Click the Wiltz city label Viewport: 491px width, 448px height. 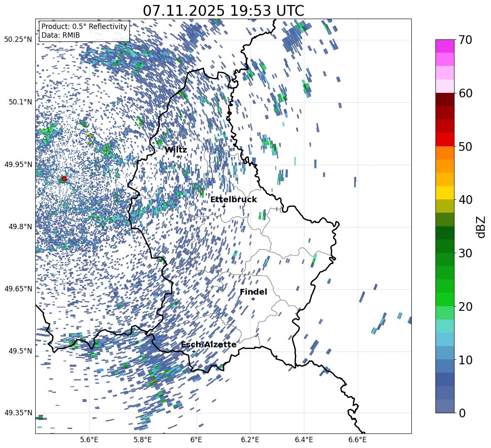coord(176,150)
